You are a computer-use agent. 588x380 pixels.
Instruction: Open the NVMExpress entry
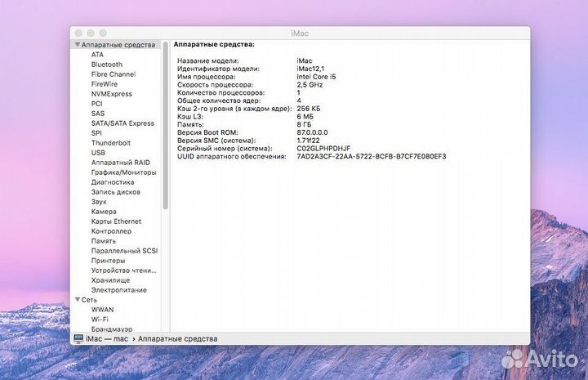click(x=111, y=94)
